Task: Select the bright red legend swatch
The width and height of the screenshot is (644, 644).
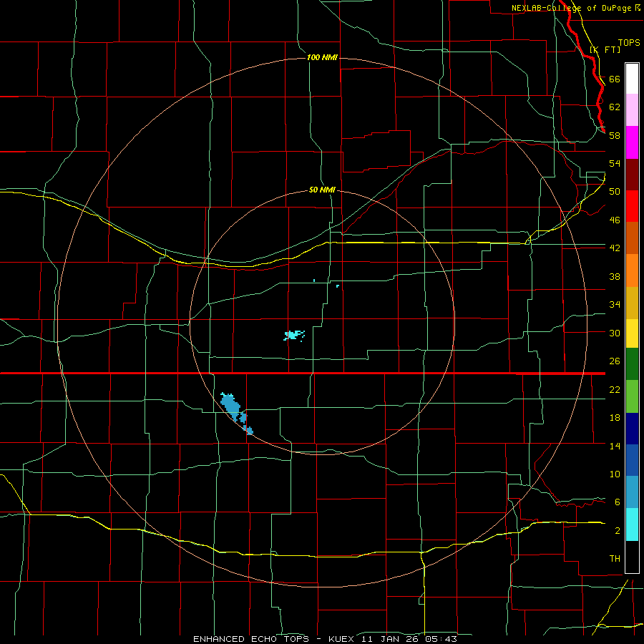Action: (632, 206)
